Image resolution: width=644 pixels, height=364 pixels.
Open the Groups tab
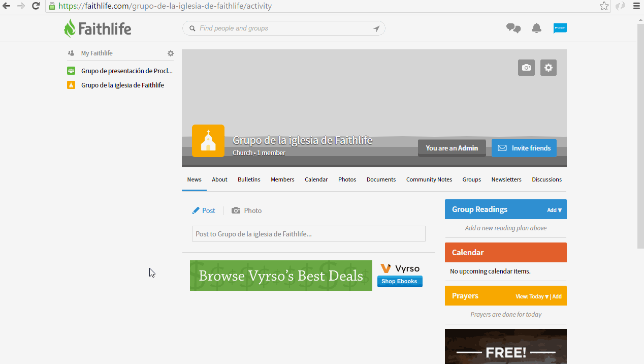click(x=471, y=179)
